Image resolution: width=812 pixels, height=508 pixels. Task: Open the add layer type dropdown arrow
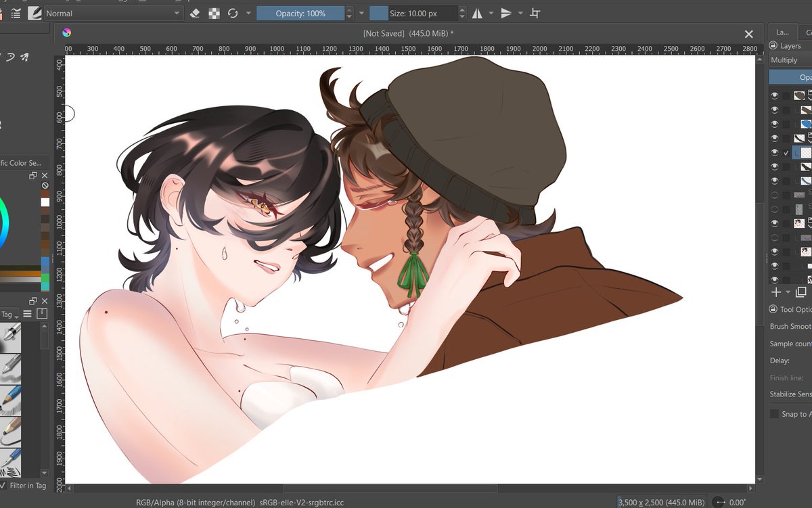(x=788, y=292)
